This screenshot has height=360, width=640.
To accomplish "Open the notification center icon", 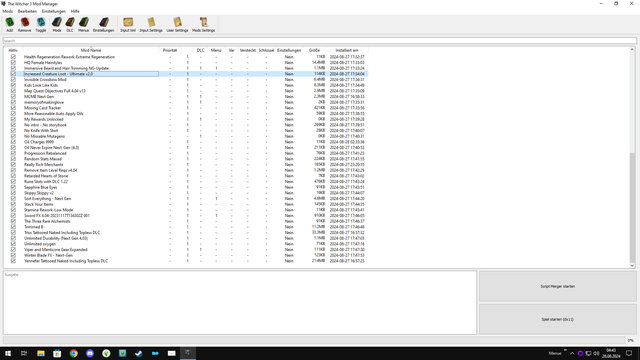I will pos(629,353).
